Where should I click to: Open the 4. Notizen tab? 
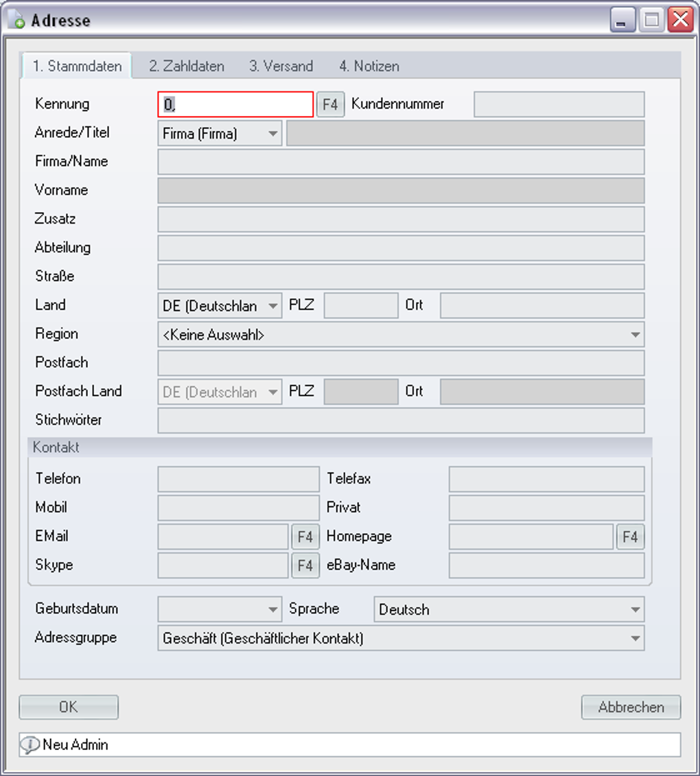[x=369, y=67]
